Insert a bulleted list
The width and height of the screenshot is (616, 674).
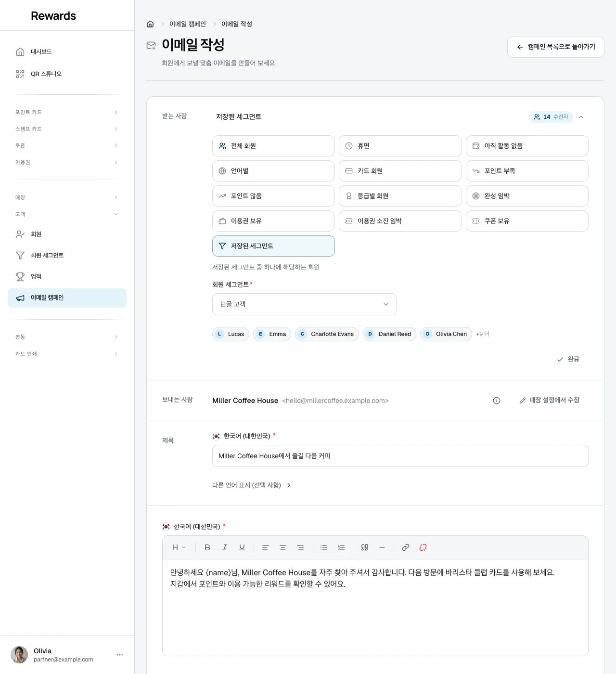[324, 547]
